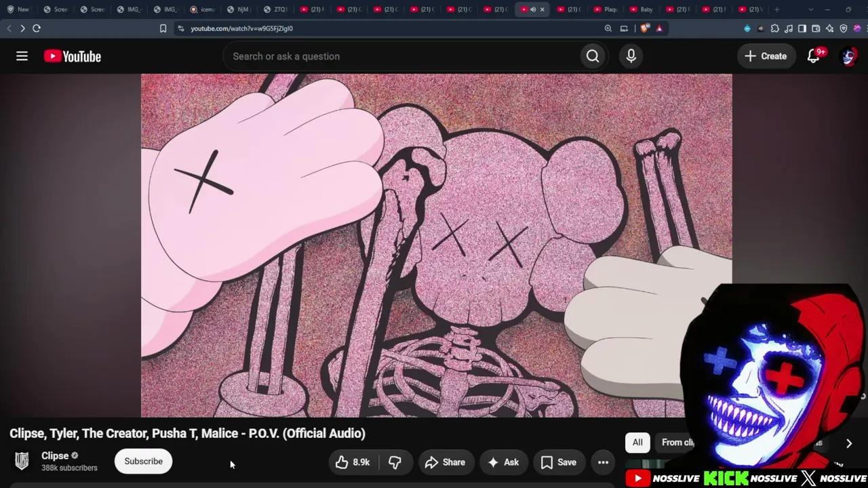Open Leo AI sparkle icon
The image size is (868, 488).
click(x=830, y=28)
